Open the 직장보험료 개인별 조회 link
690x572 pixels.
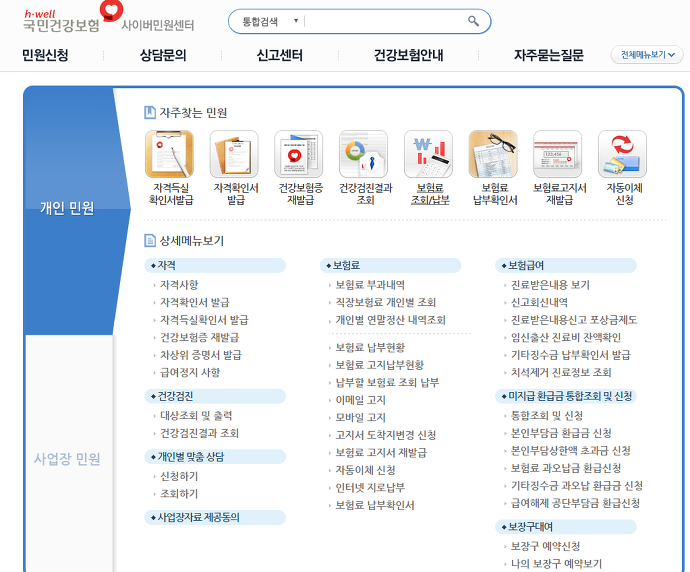[x=385, y=302]
